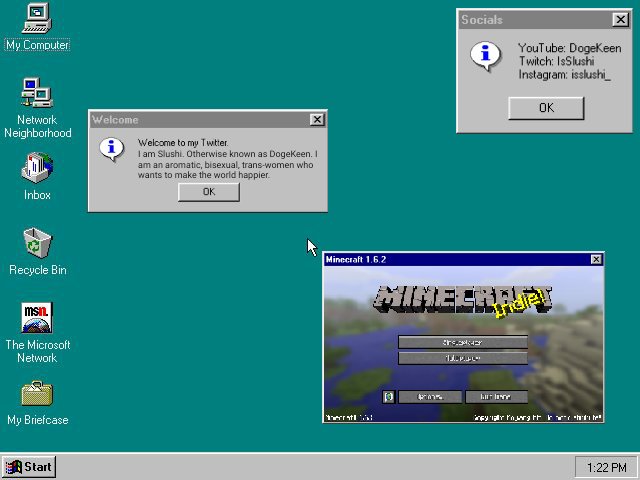
Task: Click the version text at Minecraft bottom-left
Action: click(x=349, y=418)
